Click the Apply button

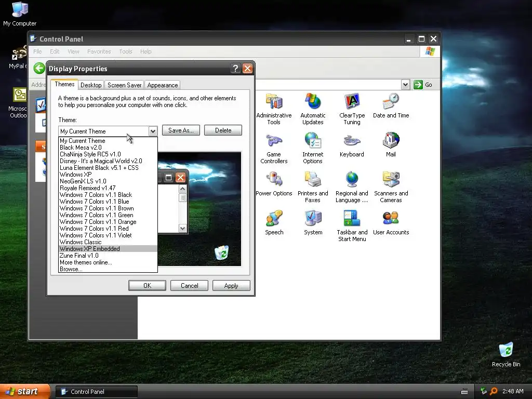[x=231, y=286]
